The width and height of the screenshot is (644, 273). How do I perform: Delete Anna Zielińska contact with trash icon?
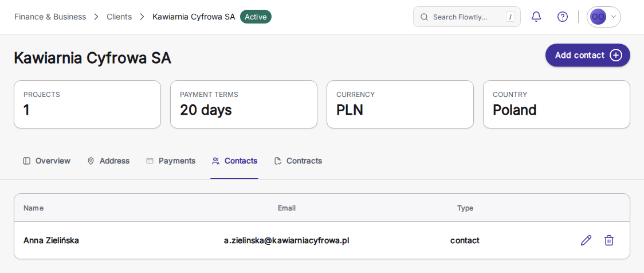(x=608, y=240)
